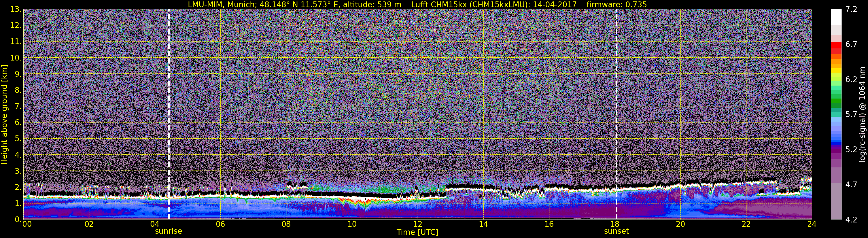868x238 pixels.
Task: Click the green segment of the colorbar
Action: pos(836,101)
